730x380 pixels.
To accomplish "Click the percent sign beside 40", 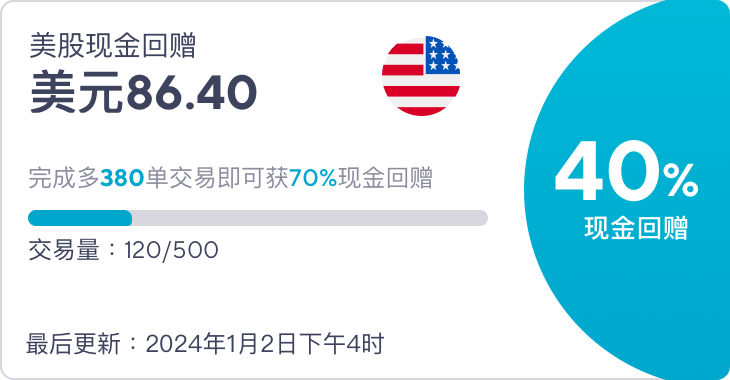I will [x=681, y=180].
